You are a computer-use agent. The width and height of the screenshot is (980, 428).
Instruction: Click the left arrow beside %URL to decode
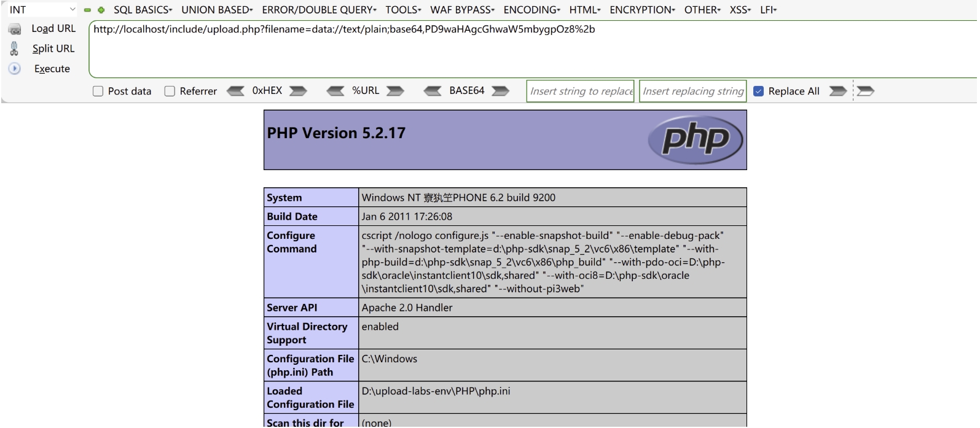pyautogui.click(x=335, y=91)
